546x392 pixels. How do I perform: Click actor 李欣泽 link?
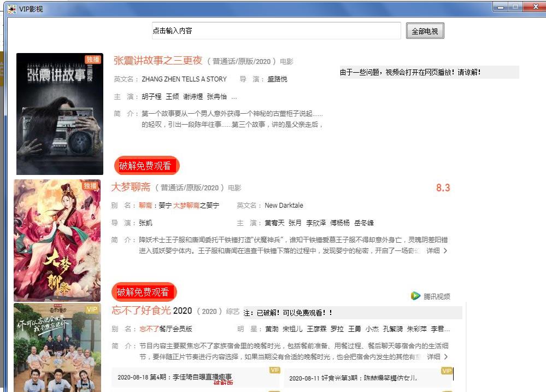click(x=316, y=223)
